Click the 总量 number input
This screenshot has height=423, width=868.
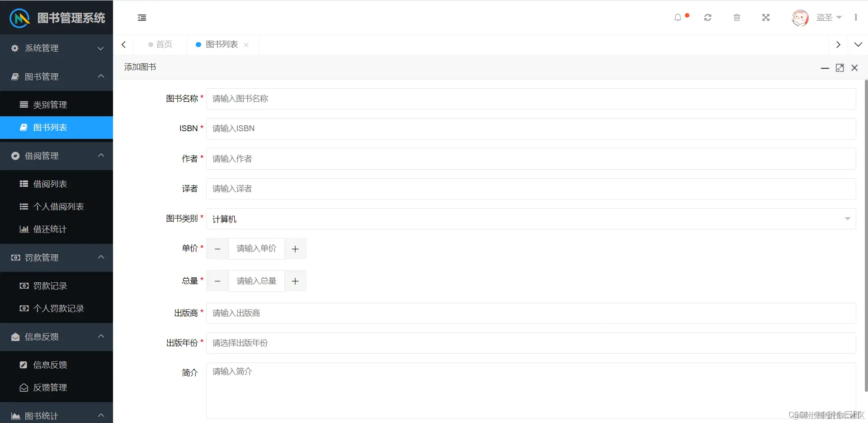256,281
